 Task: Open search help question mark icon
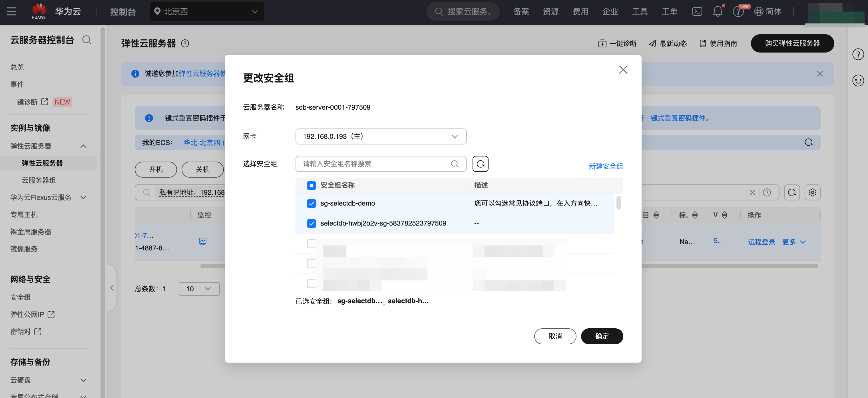point(767,192)
